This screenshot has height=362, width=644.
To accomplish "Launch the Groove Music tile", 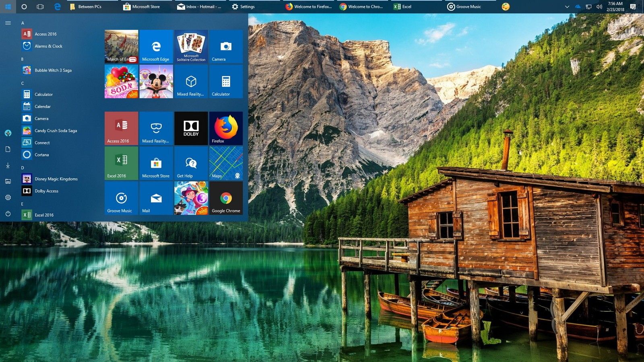I will click(121, 198).
